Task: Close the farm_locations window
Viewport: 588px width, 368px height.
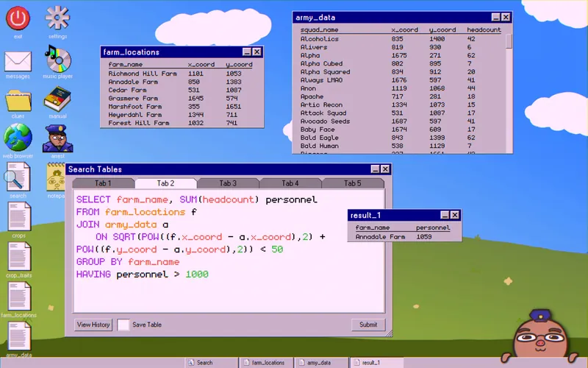Action: click(x=257, y=52)
